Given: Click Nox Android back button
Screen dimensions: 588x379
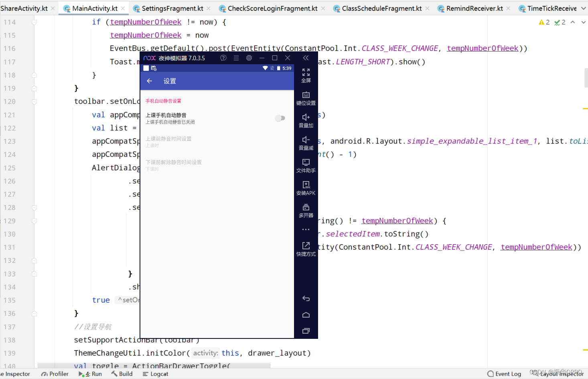Looking at the screenshot, I should tap(306, 298).
